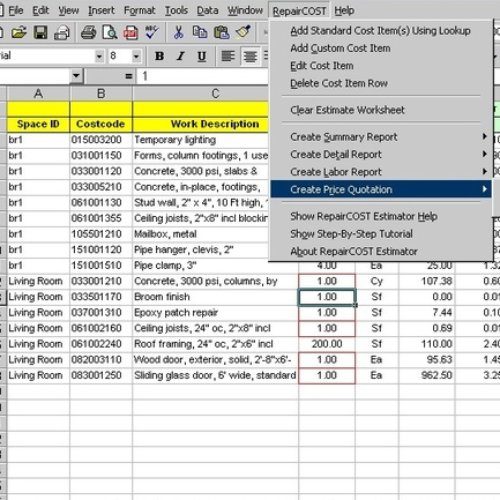Choose Add Custom Cost Item

pyautogui.click(x=380, y=48)
